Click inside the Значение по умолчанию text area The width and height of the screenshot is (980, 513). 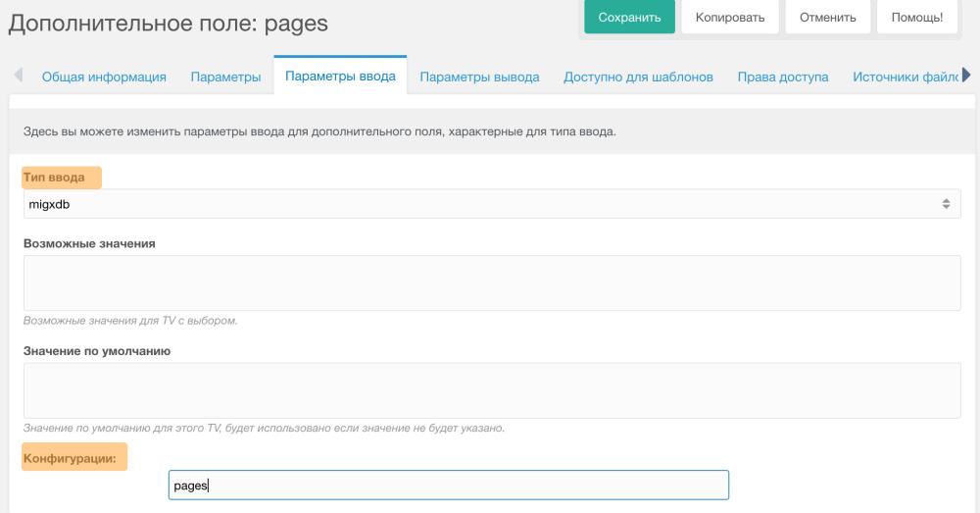[x=490, y=389]
